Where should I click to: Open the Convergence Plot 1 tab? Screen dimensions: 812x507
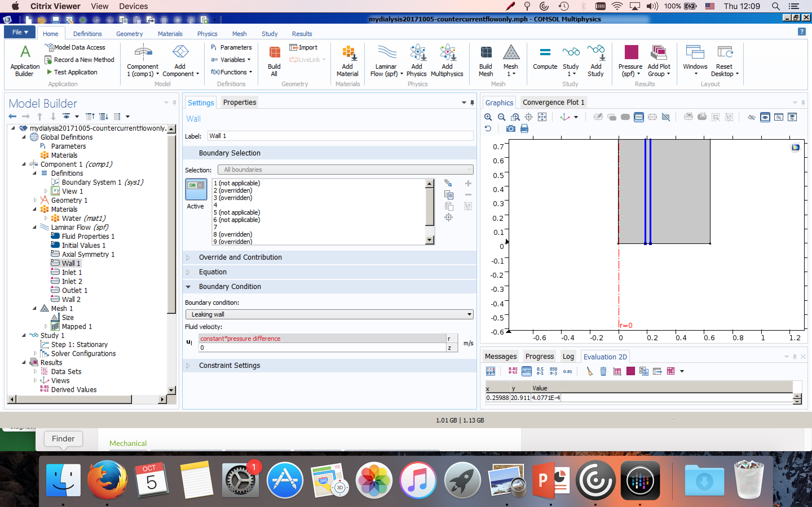[x=553, y=103]
